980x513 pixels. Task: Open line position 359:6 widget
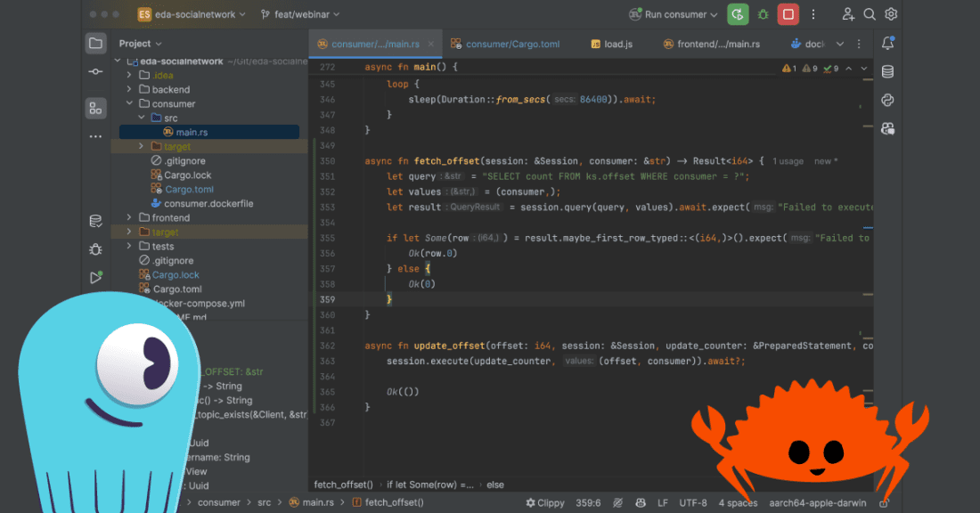pyautogui.click(x=587, y=502)
